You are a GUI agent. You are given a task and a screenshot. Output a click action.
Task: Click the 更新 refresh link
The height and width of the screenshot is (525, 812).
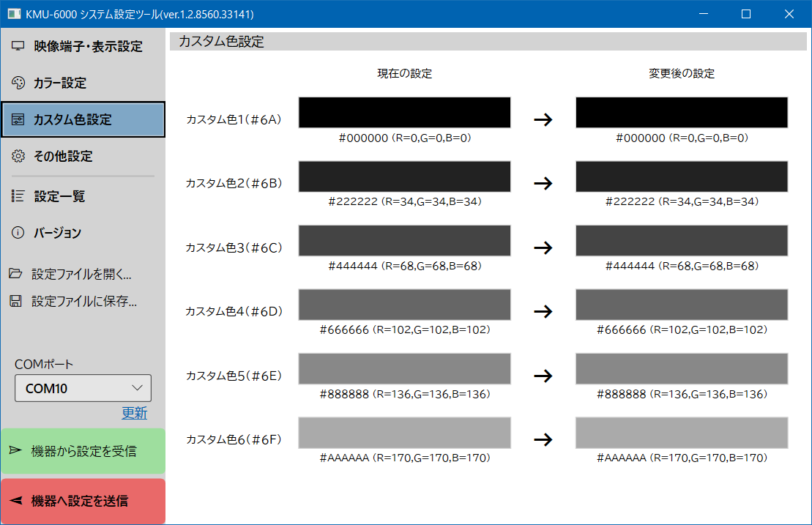pyautogui.click(x=134, y=413)
